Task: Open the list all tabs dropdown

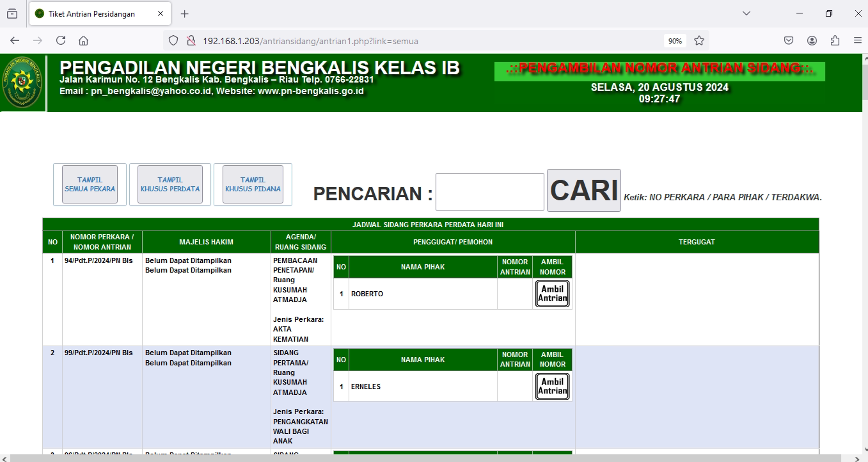Action: tap(746, 13)
